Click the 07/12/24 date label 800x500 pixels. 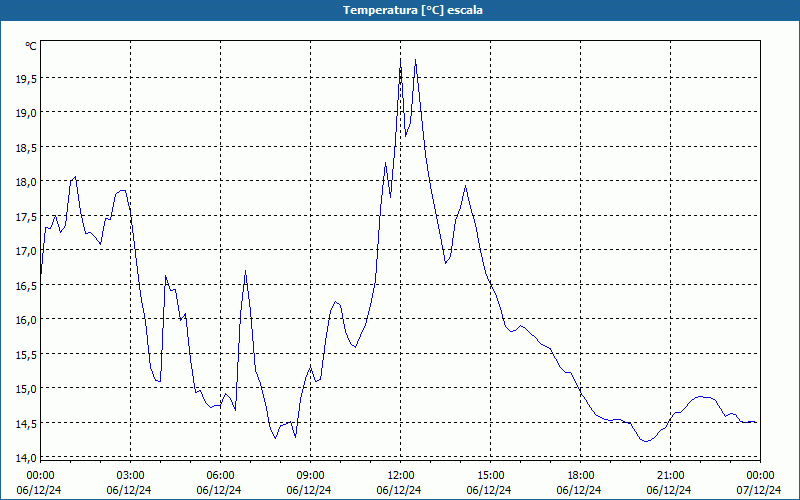click(x=759, y=490)
